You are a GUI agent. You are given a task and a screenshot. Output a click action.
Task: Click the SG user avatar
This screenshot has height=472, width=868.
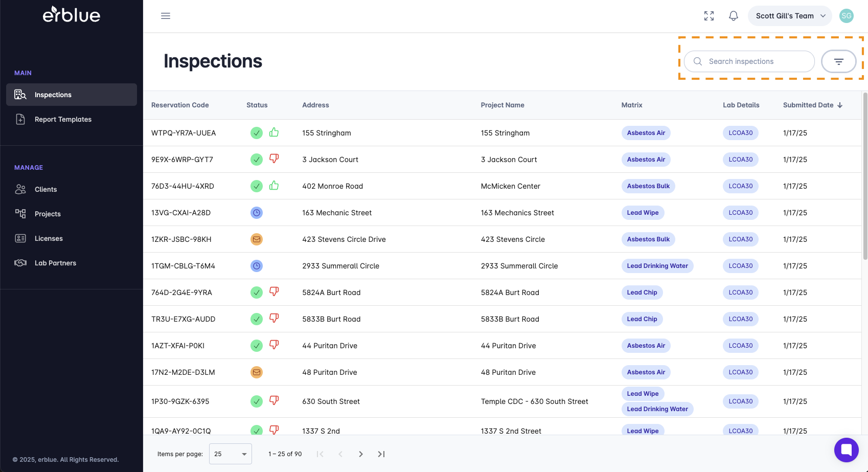[x=847, y=16]
